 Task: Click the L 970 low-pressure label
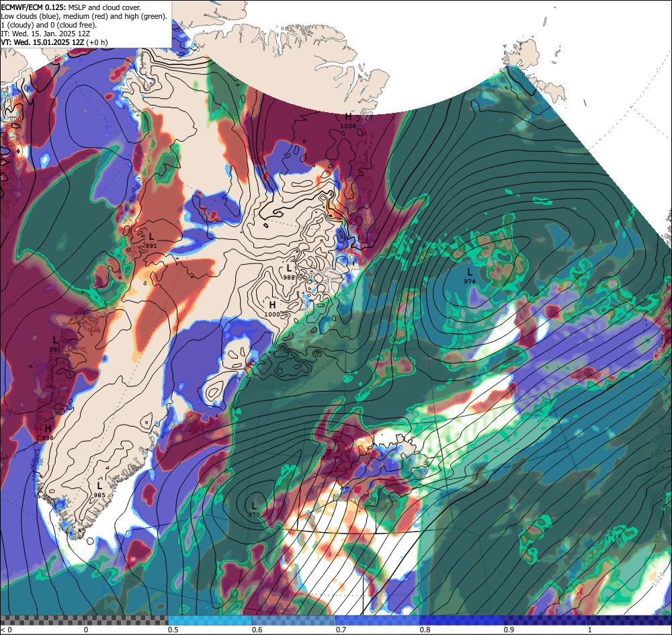point(254,509)
